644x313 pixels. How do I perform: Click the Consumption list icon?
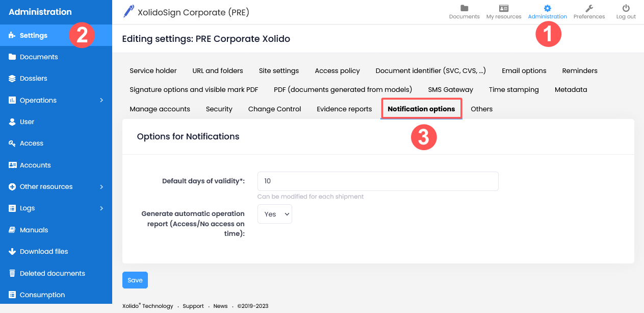tap(12, 295)
